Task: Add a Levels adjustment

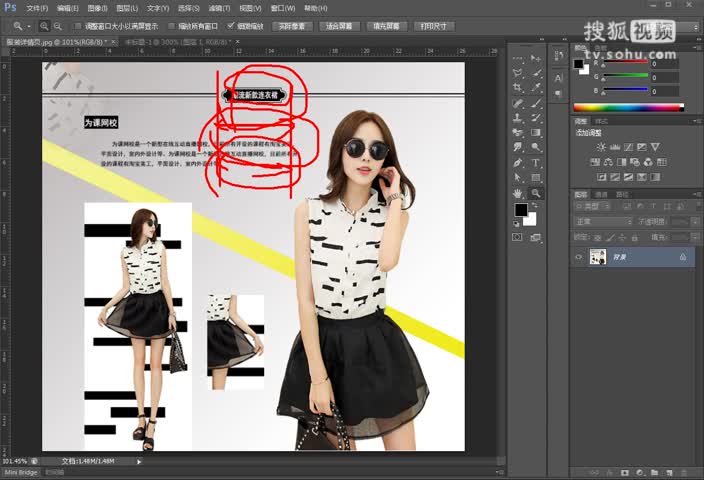Action: (615, 147)
